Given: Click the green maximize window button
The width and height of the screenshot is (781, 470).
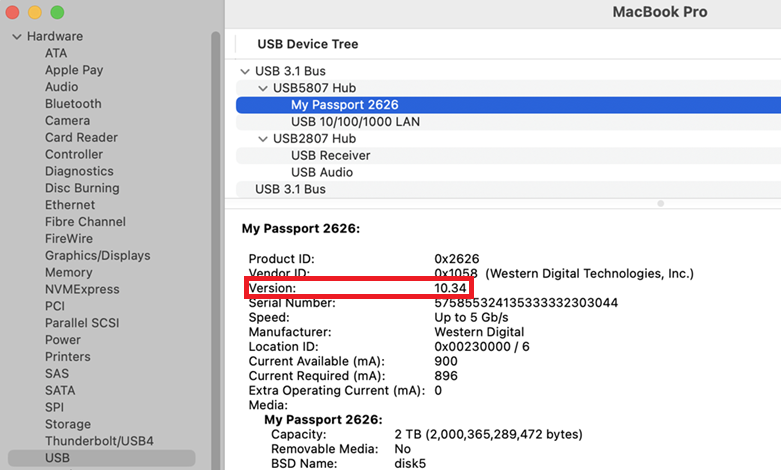Looking at the screenshot, I should click(x=57, y=12).
